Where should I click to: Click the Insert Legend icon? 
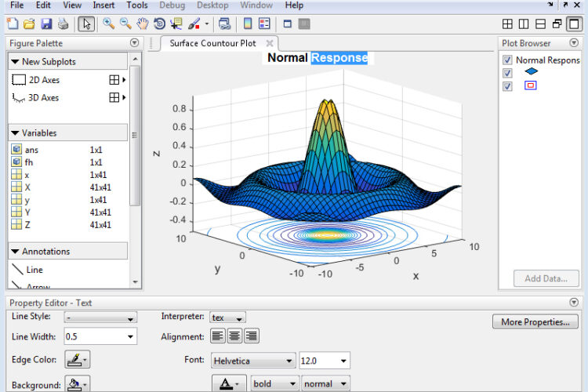click(x=264, y=24)
